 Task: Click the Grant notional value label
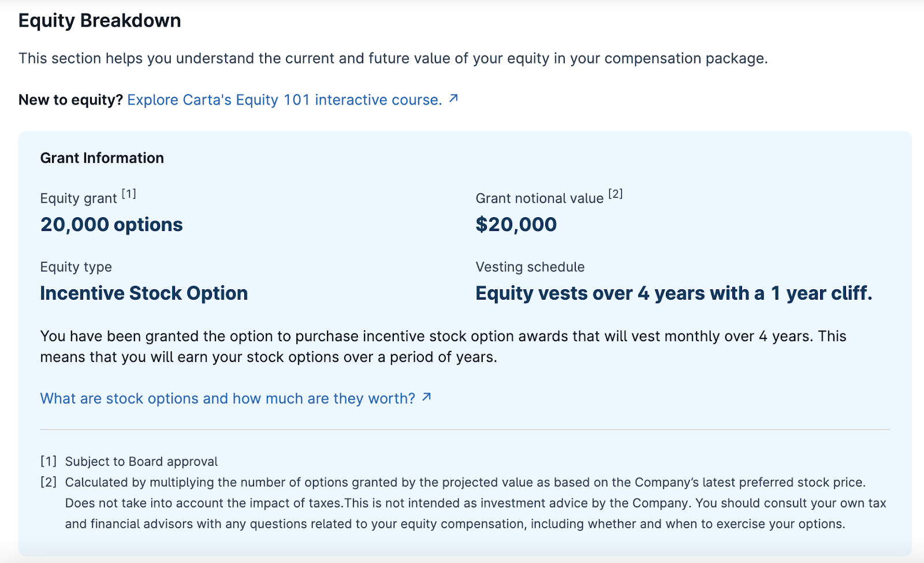[540, 198]
